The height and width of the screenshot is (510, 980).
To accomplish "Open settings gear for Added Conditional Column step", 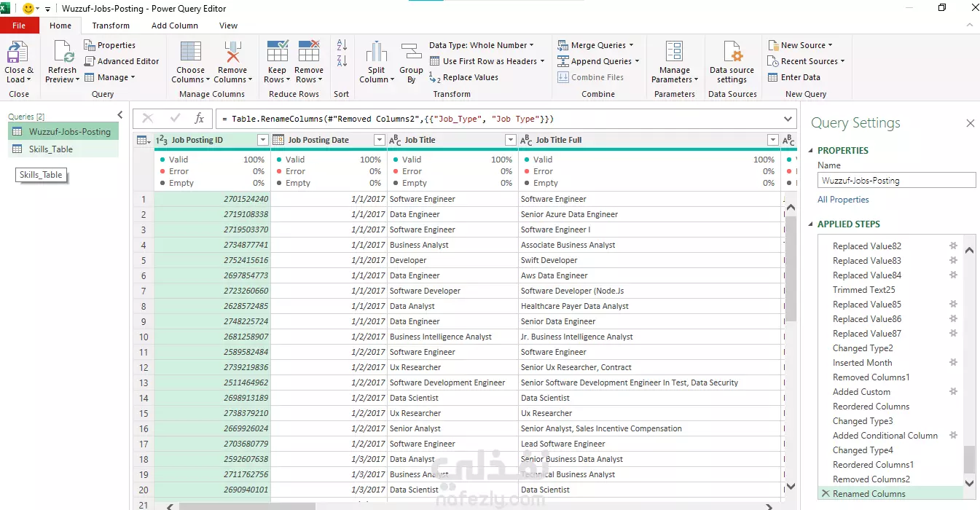I will pyautogui.click(x=953, y=435).
